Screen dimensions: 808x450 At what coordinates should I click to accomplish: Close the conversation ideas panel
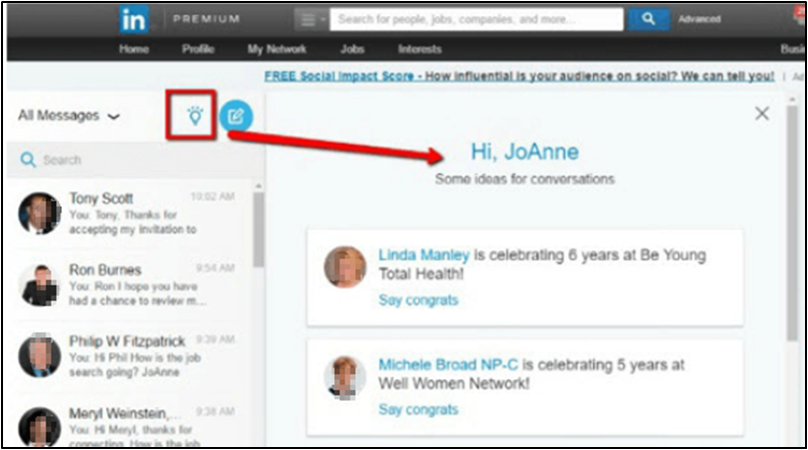click(762, 114)
